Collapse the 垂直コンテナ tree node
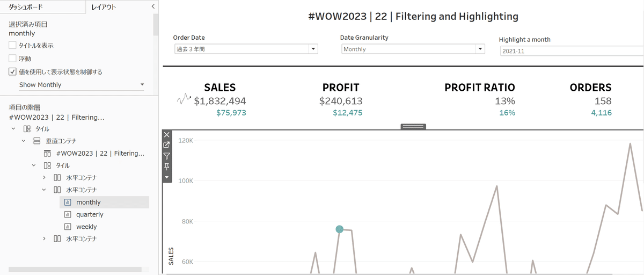644x275 pixels. pyautogui.click(x=24, y=141)
